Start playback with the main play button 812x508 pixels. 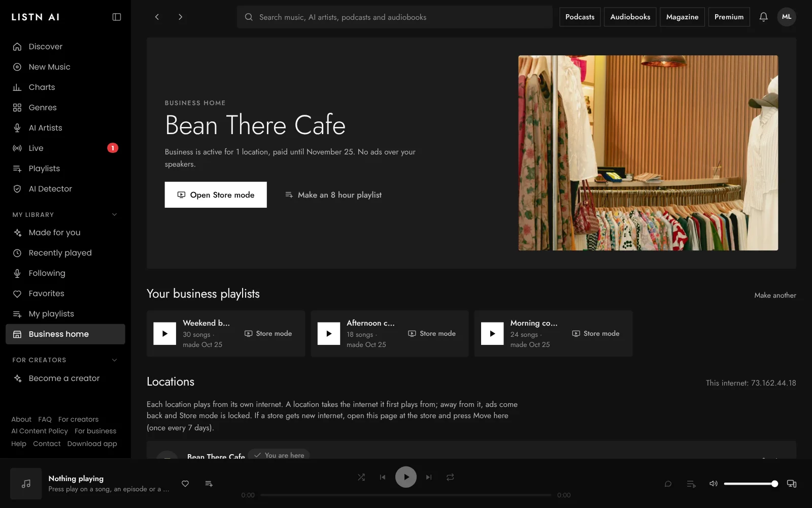tap(406, 477)
